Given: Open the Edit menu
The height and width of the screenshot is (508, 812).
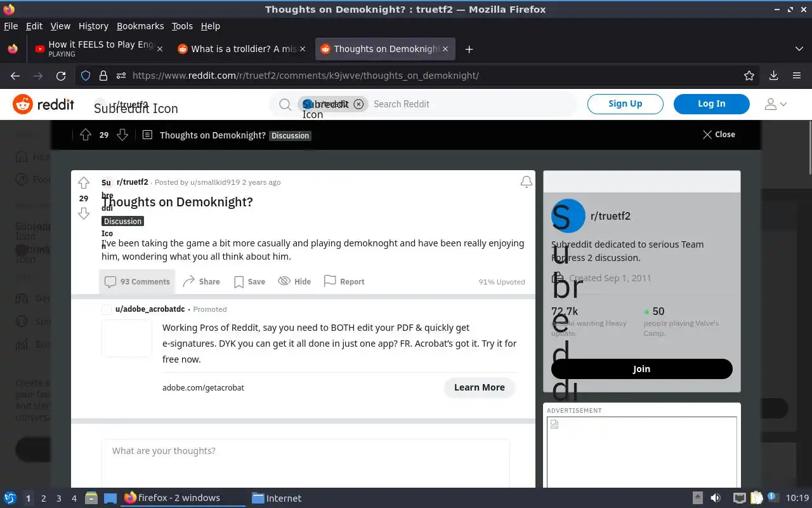Looking at the screenshot, I should pos(34,26).
